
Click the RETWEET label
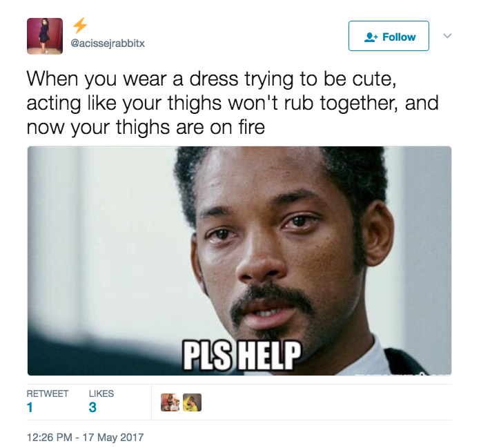[x=48, y=393]
